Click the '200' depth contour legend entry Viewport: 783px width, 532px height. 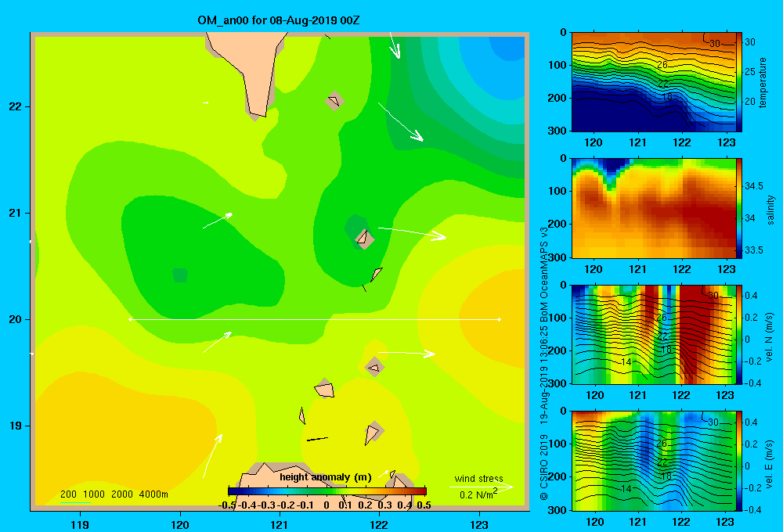[68, 494]
